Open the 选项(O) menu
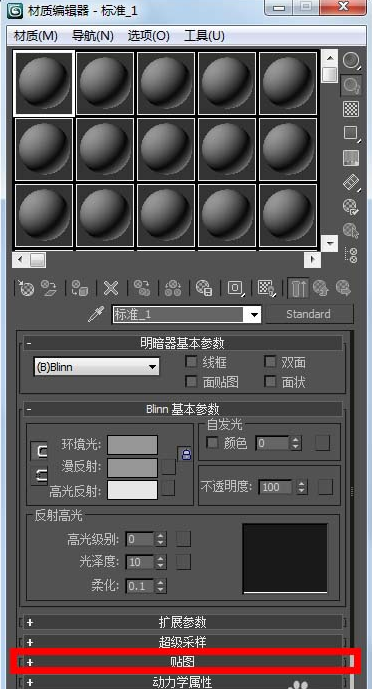Viewport: 372px width, 689px height. (148, 36)
